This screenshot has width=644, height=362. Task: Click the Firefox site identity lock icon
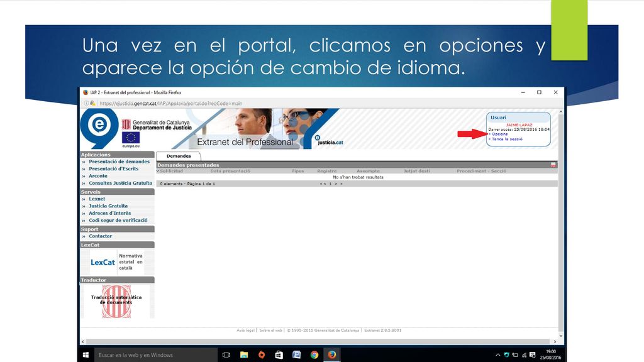(x=93, y=104)
